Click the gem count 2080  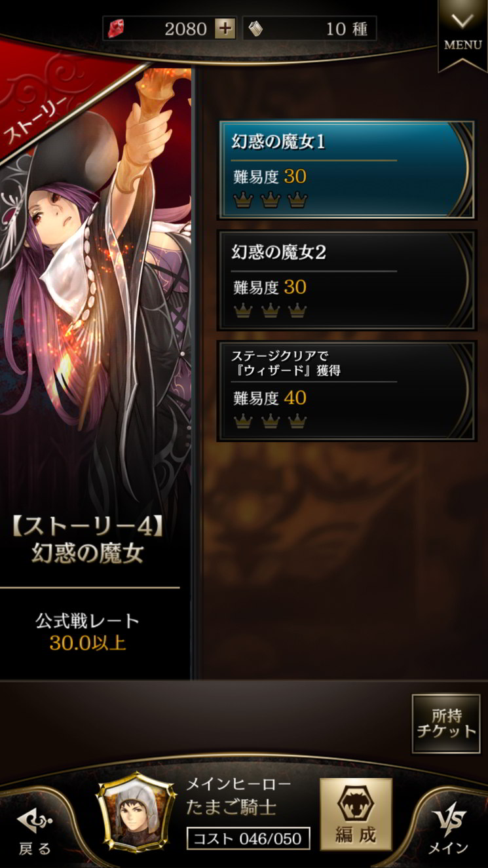[185, 29]
